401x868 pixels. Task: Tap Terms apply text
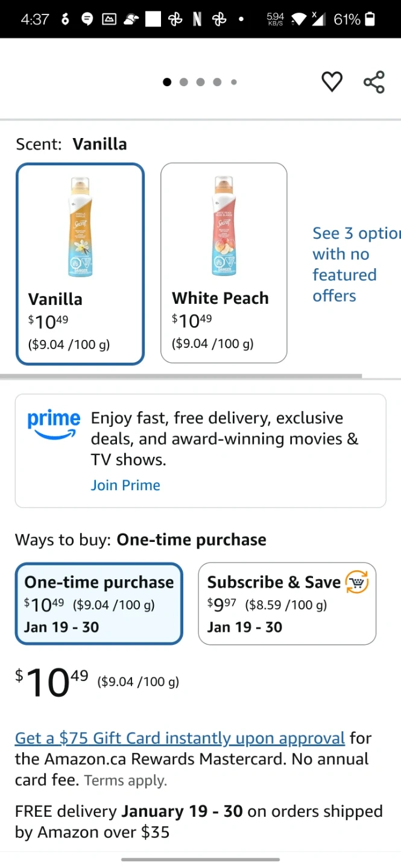tap(125, 781)
